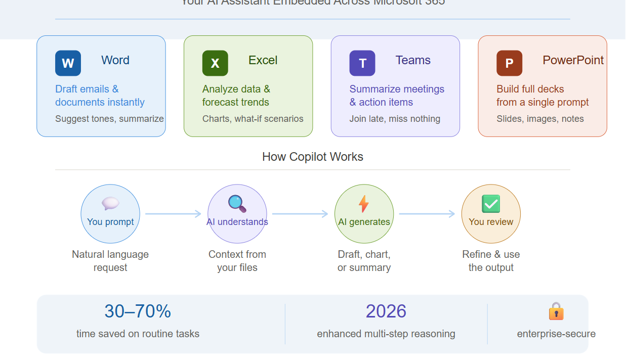The width and height of the screenshot is (629, 364).
Task: Select the PowerPoint card heading
Action: coord(573,60)
